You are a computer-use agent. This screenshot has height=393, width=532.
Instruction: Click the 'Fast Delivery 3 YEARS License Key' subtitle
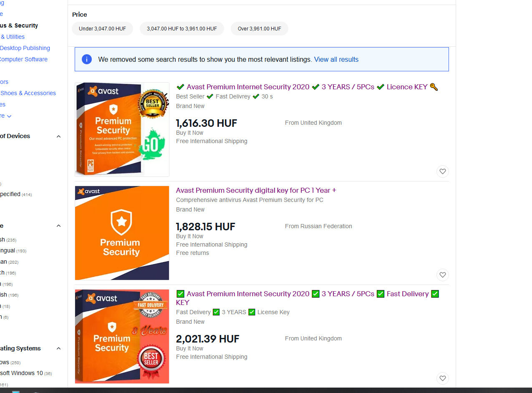point(233,312)
